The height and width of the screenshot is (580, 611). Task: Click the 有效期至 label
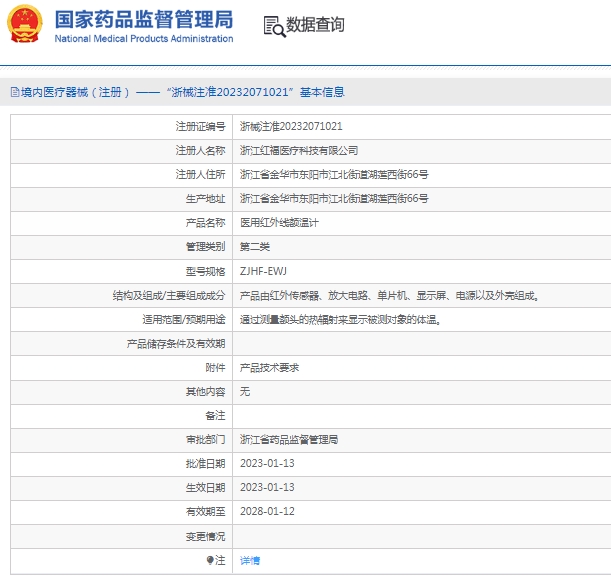[x=205, y=511]
